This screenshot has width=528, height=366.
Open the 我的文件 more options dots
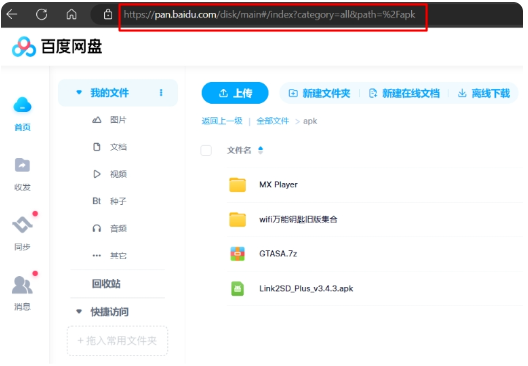click(161, 93)
